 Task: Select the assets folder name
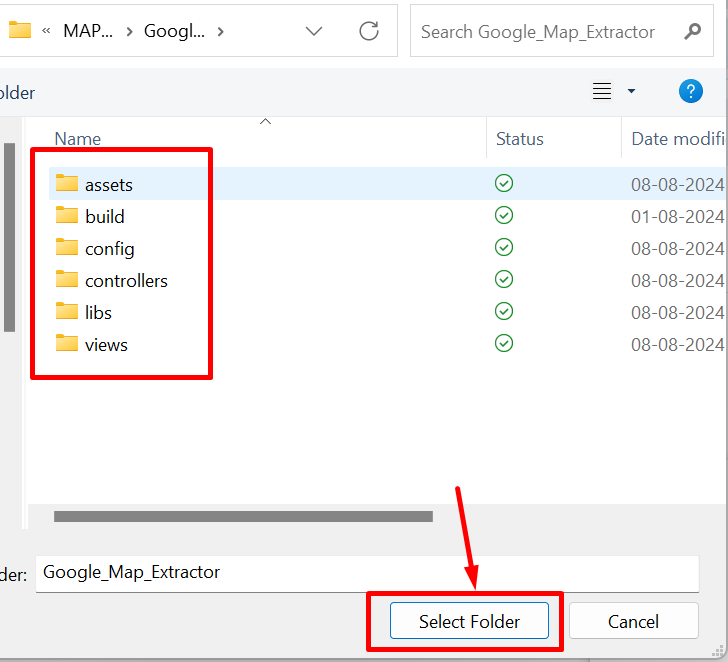[x=109, y=185]
